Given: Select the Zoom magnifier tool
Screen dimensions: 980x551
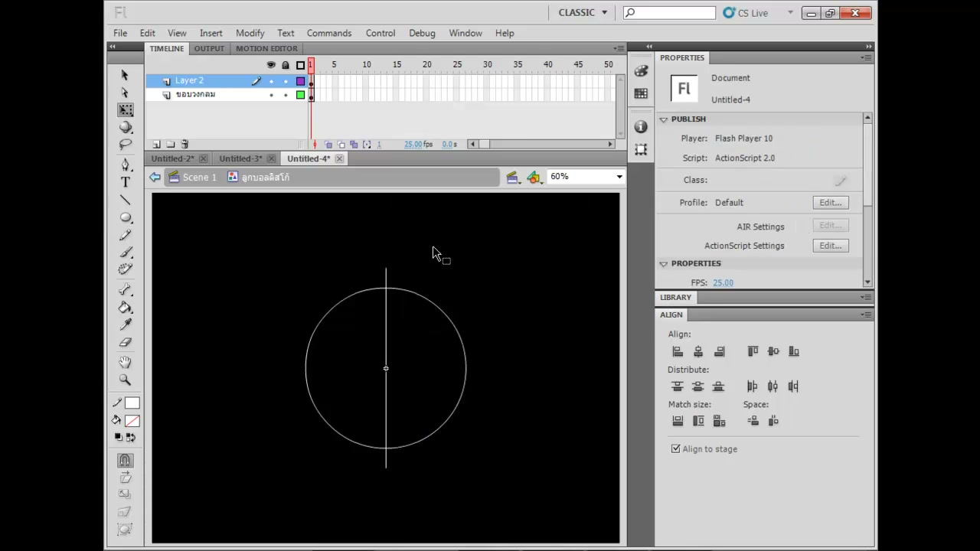Looking at the screenshot, I should click(126, 380).
